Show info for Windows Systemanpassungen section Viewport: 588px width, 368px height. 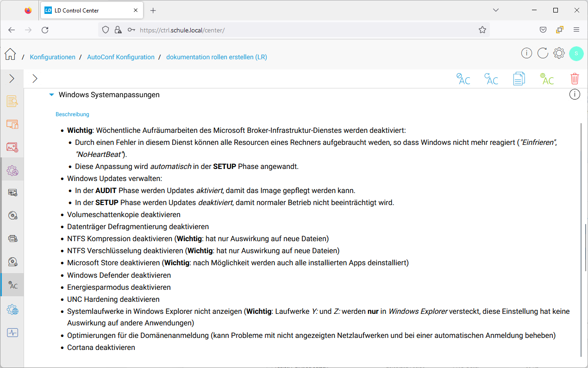574,94
